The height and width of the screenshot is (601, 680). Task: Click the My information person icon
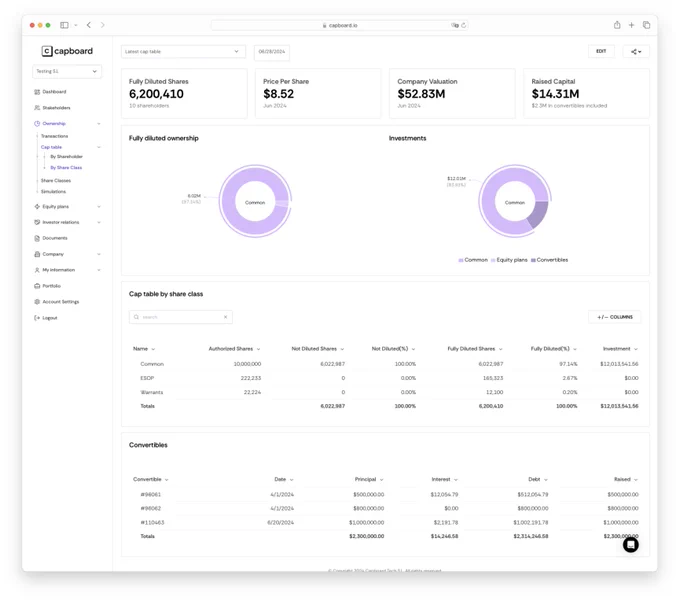[37, 270]
